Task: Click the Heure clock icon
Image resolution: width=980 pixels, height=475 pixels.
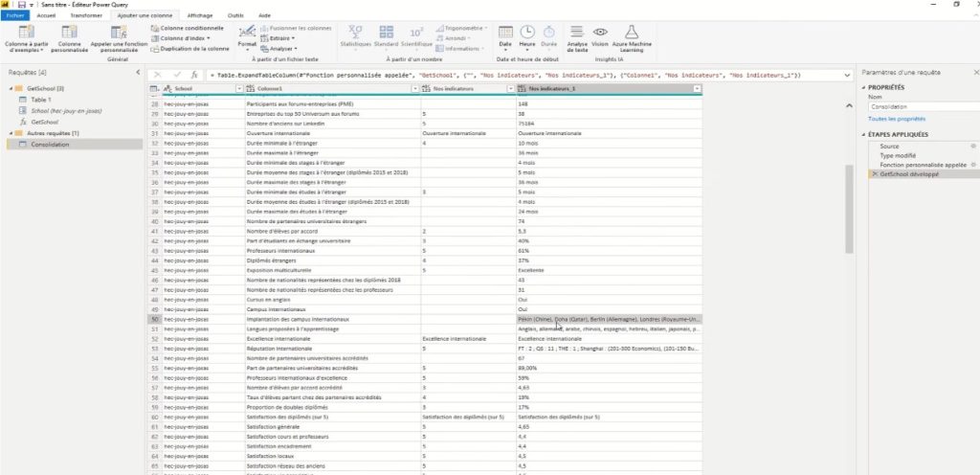Action: [527, 32]
